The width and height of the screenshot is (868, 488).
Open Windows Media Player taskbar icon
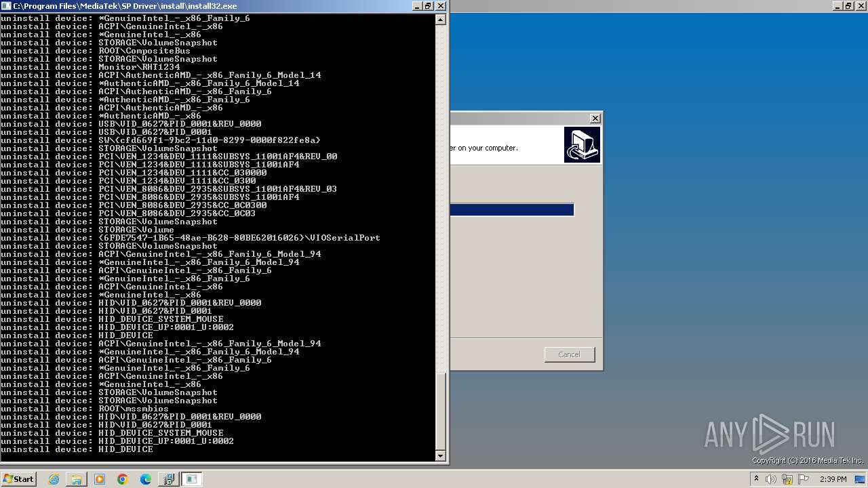click(x=100, y=479)
